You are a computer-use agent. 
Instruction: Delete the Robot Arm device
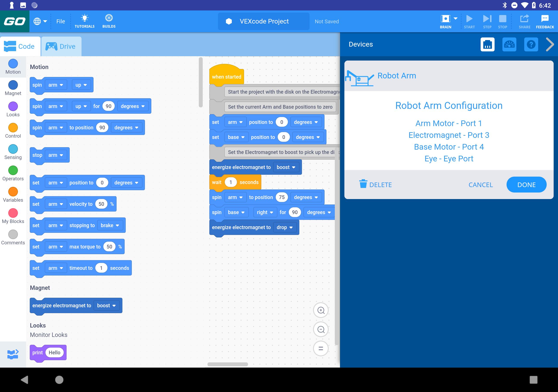click(x=376, y=185)
